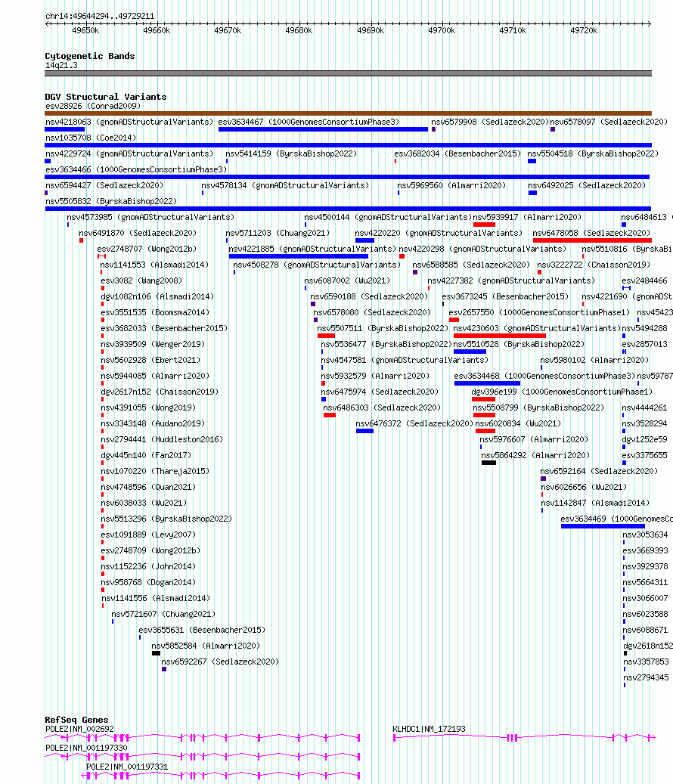673x784 pixels.
Task: Open nsv6486303 (Sedlazeck2020) variant
Action: tap(383, 408)
